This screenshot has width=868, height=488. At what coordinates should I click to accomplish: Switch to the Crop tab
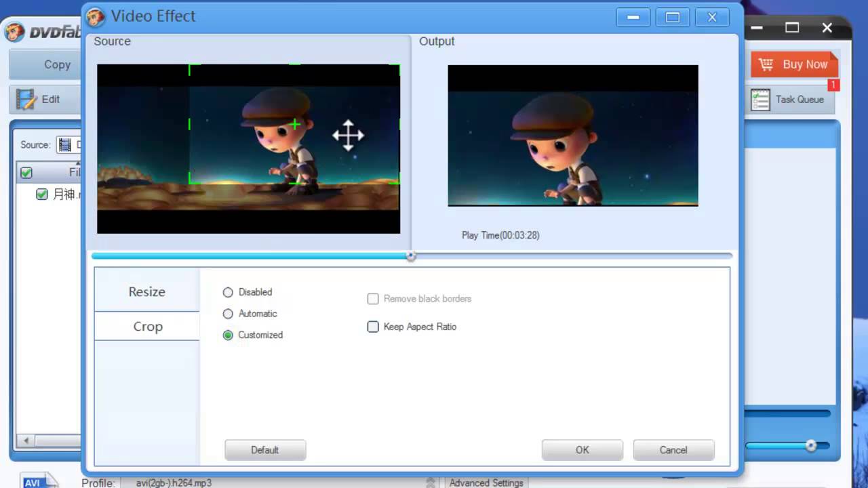147,327
